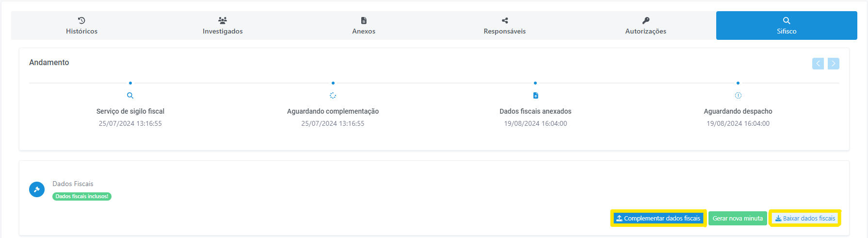The image size is (868, 238).
Task: Click the text Aguardando complementação
Action: pos(333,111)
